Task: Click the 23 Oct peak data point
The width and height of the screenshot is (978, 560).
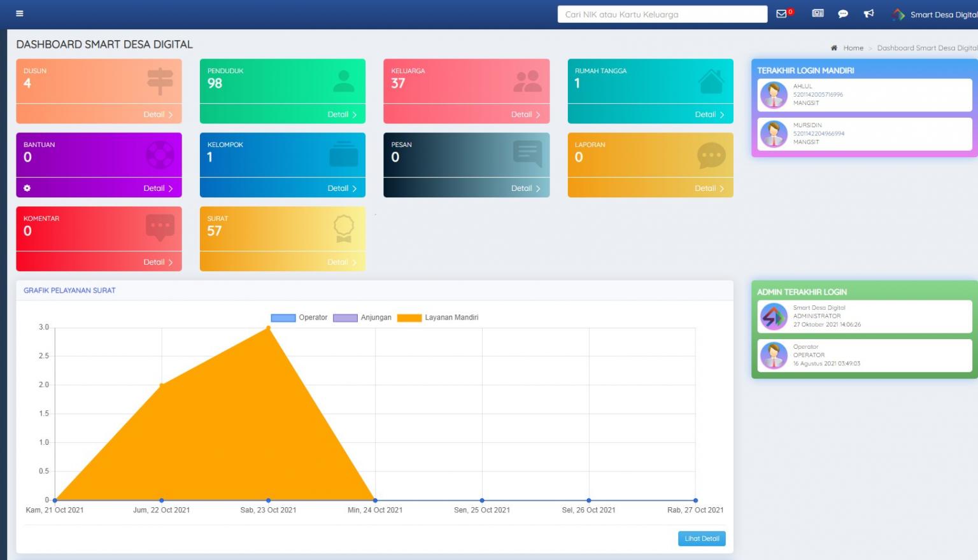Action: coord(268,328)
